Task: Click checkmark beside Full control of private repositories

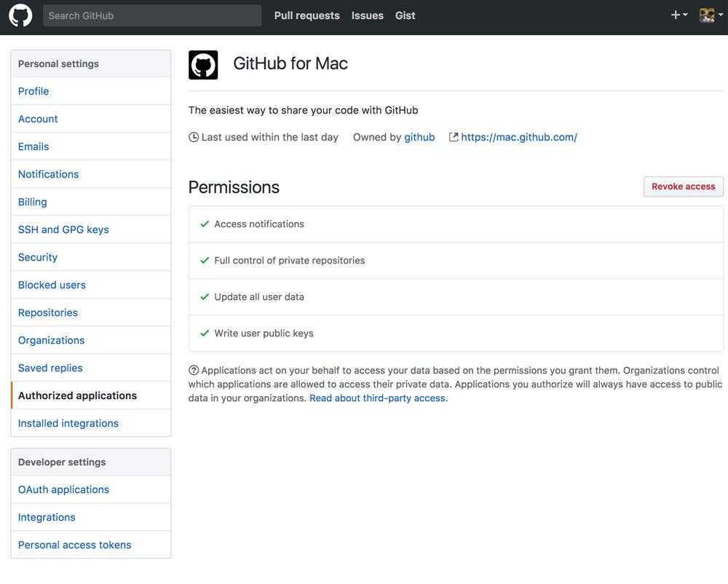Action: coord(205,260)
